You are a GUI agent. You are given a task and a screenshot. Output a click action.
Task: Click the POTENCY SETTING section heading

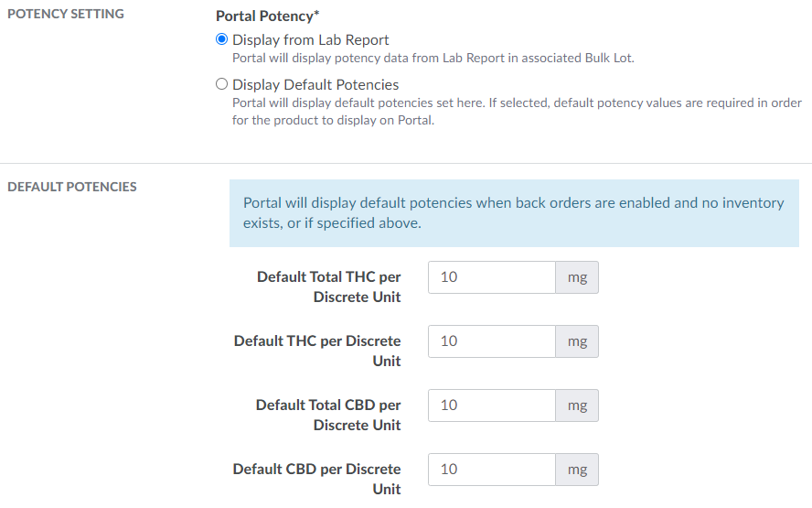click(x=66, y=15)
